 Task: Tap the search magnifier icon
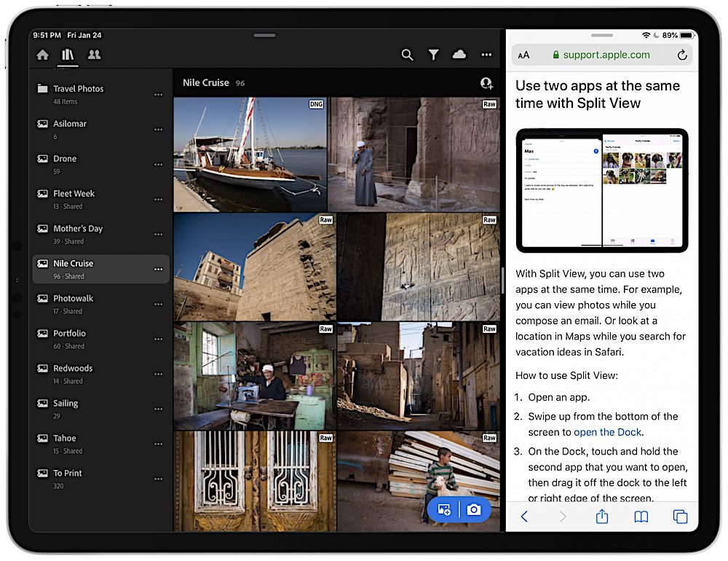point(407,55)
